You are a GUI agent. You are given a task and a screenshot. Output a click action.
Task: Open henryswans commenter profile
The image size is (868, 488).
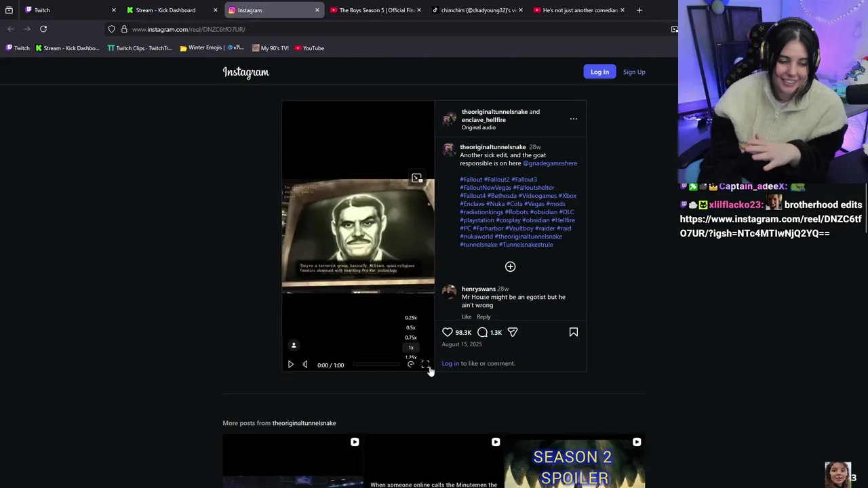(x=479, y=289)
